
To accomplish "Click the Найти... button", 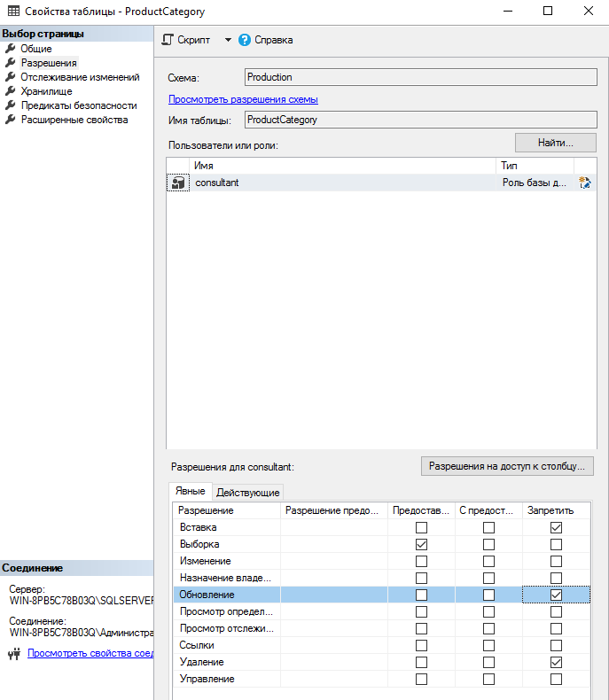I will (x=556, y=143).
